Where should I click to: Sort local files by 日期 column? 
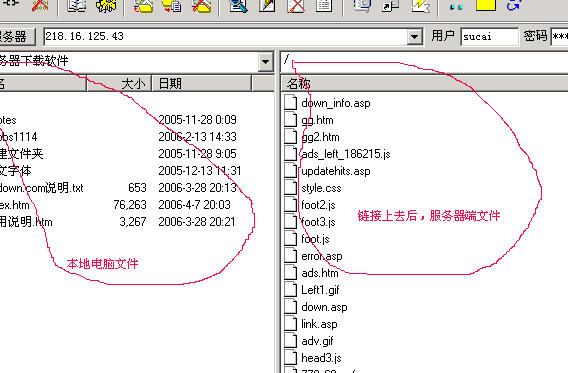(201, 84)
